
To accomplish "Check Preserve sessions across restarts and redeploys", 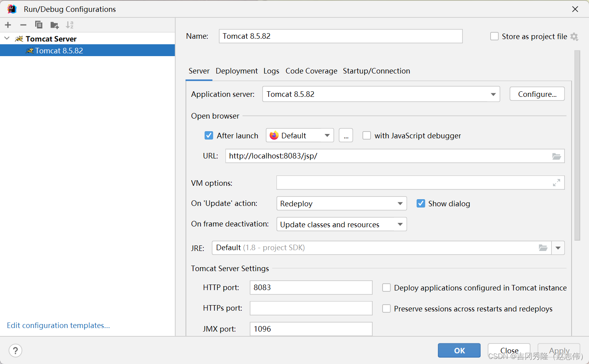I will (386, 309).
